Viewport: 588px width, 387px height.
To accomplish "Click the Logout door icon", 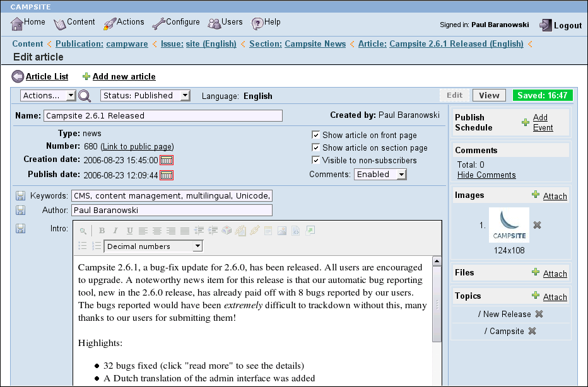I will click(x=546, y=25).
